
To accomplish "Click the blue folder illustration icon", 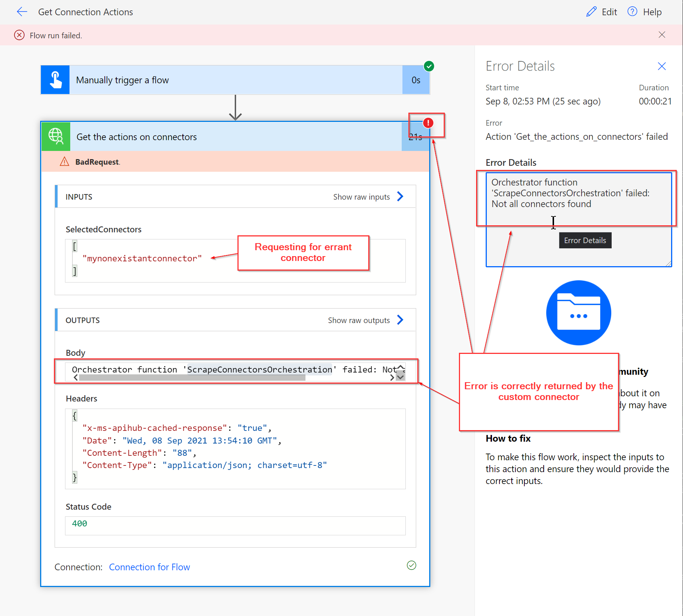I will (x=578, y=313).
